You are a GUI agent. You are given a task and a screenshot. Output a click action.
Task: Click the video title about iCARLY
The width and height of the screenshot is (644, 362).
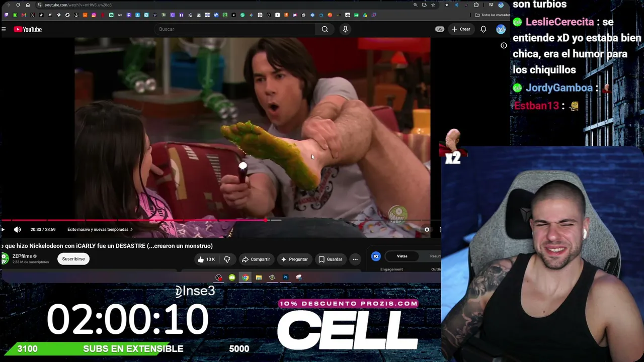pyautogui.click(x=107, y=246)
